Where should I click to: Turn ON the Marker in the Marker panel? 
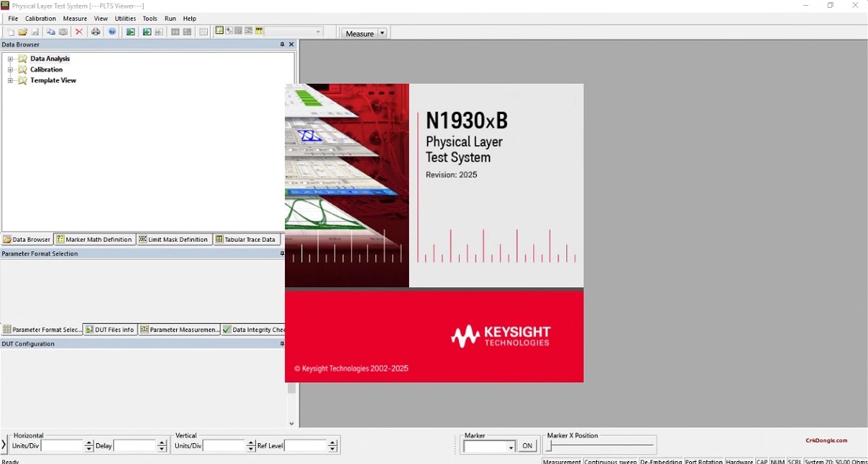[x=527, y=446]
